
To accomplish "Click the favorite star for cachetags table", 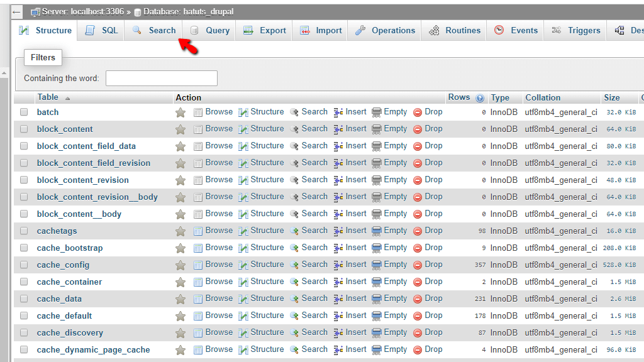I will (x=180, y=231).
